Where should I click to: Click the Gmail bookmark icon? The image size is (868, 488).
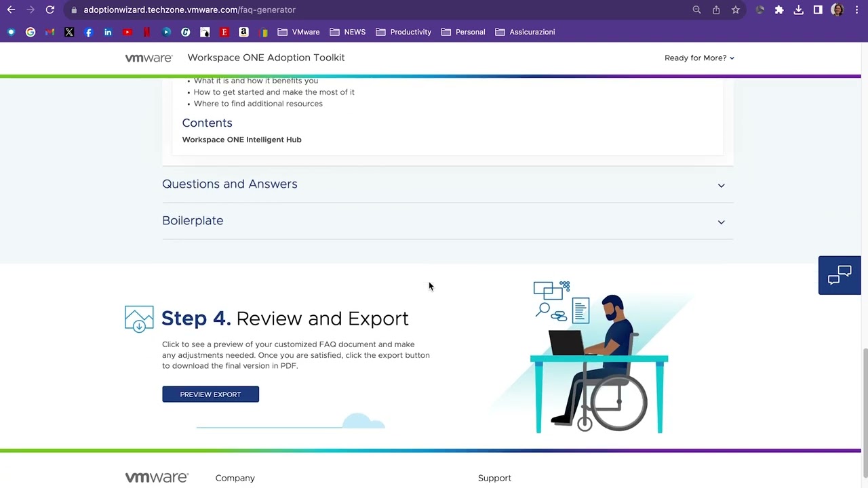pyautogui.click(x=50, y=32)
